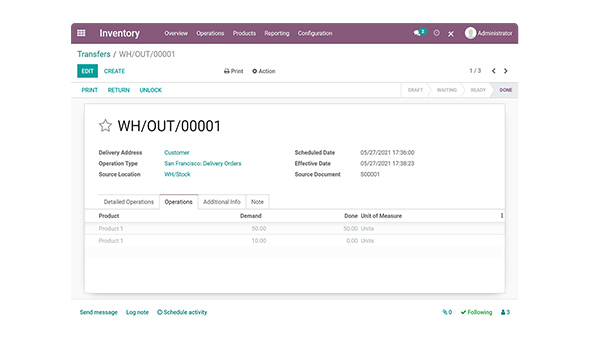Click the 0.00 done quantity cell
The height and width of the screenshot is (360, 590).
[x=352, y=240]
